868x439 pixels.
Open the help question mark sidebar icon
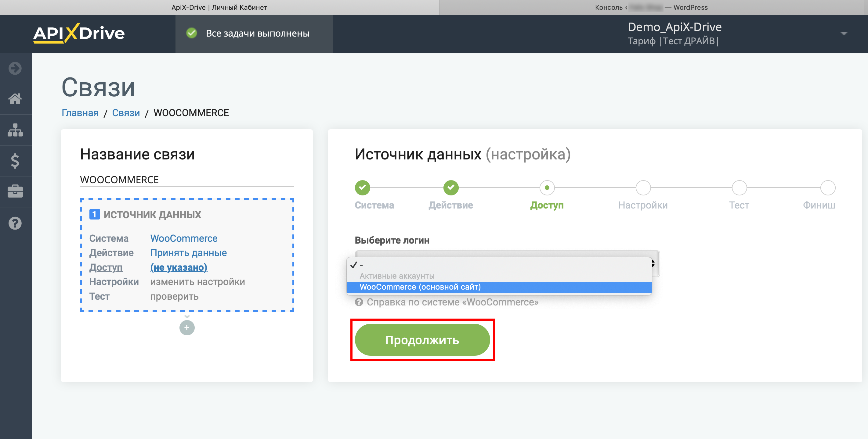15,223
